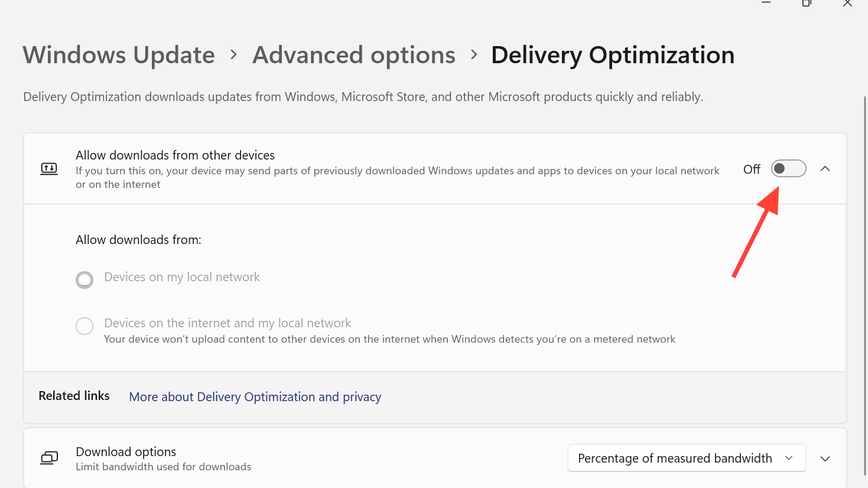Click the Allow downloads from other devices heading
This screenshot has height=488, width=868.
coord(175,155)
